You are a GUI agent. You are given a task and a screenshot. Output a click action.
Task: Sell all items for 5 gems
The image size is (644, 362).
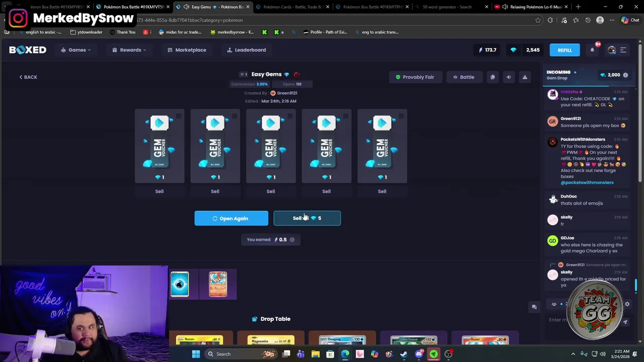click(307, 218)
